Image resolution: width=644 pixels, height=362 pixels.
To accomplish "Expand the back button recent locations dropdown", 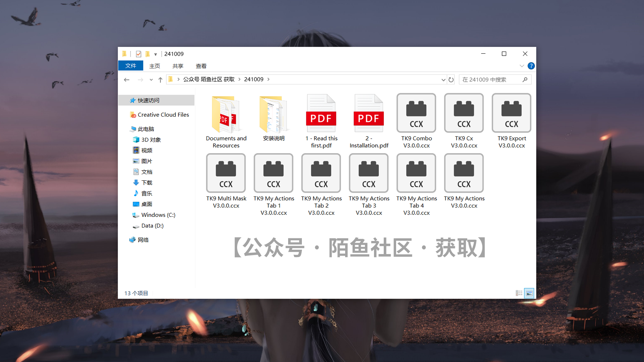I will pyautogui.click(x=151, y=80).
